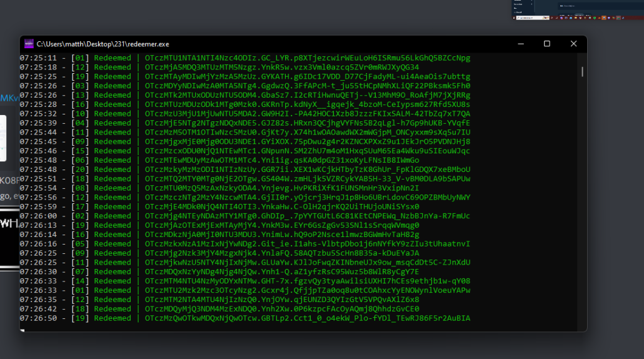Select the timestamp 07:26:42
Screen dimensions: 644x359
point(38,309)
